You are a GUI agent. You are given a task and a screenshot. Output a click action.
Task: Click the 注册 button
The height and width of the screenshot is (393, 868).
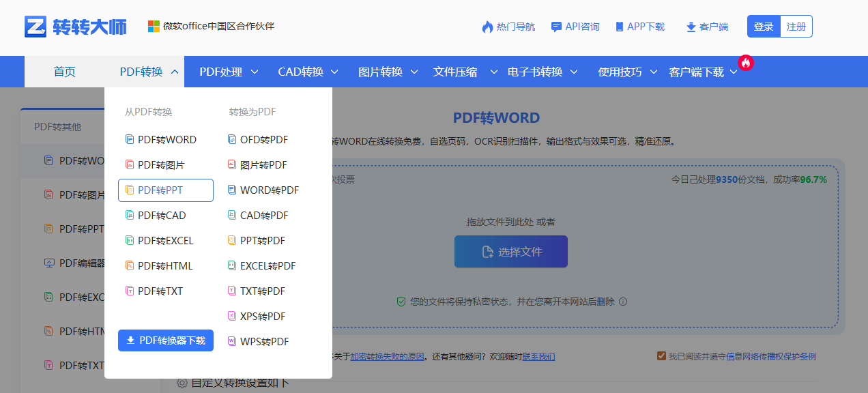(x=796, y=27)
